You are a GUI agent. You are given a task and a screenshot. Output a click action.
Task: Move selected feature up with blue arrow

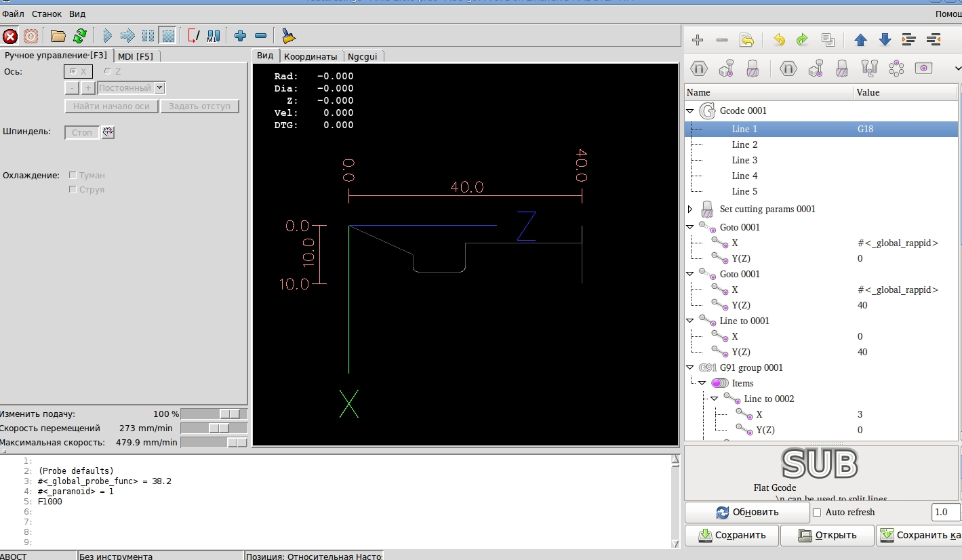tap(860, 40)
